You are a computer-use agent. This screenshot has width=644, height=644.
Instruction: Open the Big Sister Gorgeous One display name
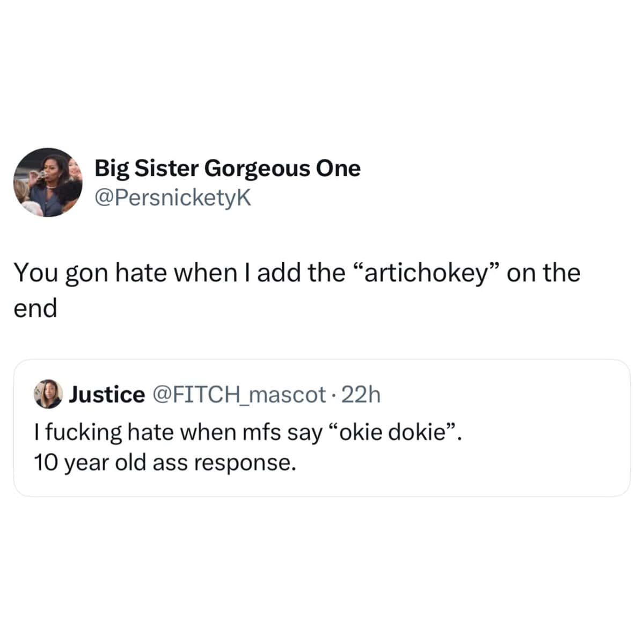click(x=228, y=169)
